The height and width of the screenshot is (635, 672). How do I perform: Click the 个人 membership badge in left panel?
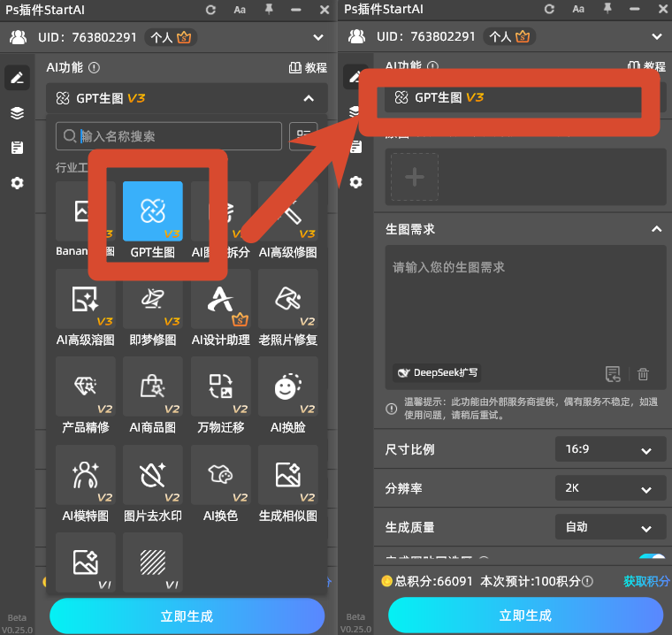[171, 38]
